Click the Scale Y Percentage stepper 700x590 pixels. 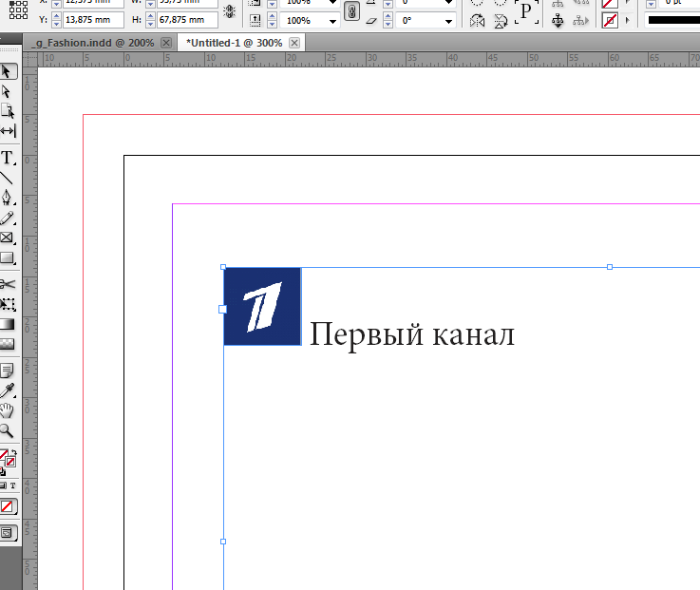[x=273, y=21]
